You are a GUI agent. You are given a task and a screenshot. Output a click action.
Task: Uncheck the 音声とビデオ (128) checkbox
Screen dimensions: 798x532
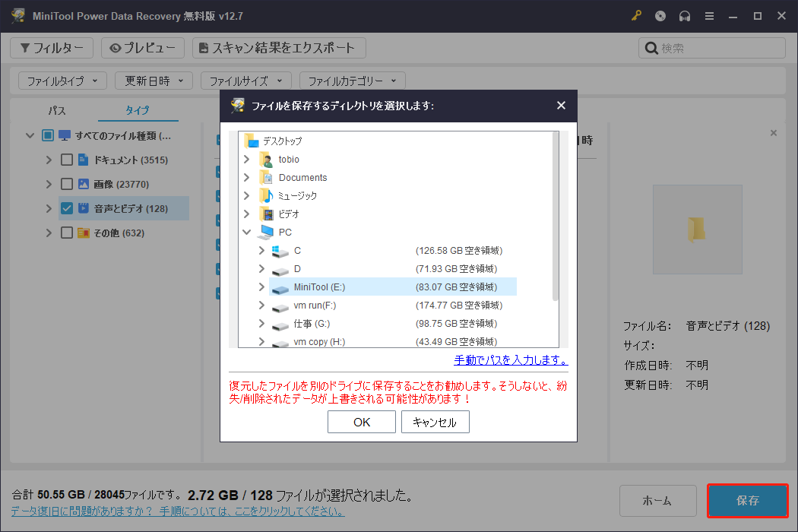point(65,208)
